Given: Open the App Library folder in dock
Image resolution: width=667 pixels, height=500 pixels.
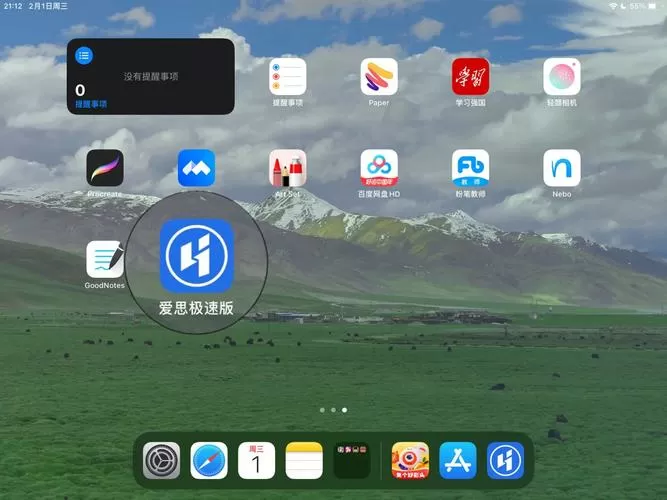Looking at the screenshot, I should (x=352, y=460).
